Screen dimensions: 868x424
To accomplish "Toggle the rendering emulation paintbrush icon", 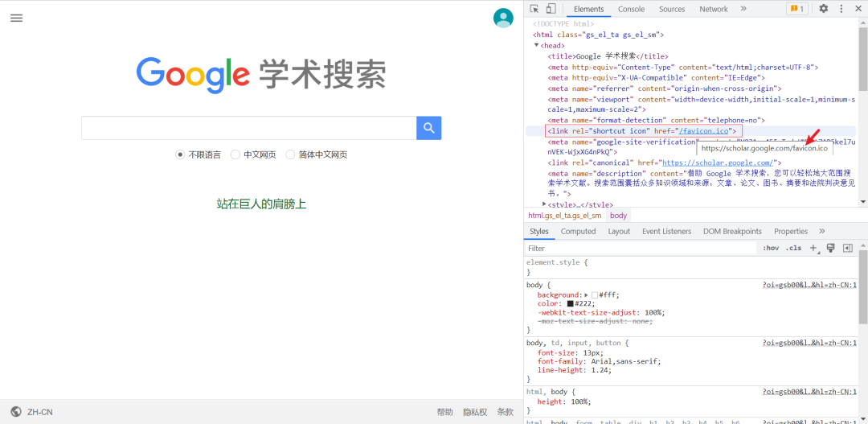I will [830, 248].
